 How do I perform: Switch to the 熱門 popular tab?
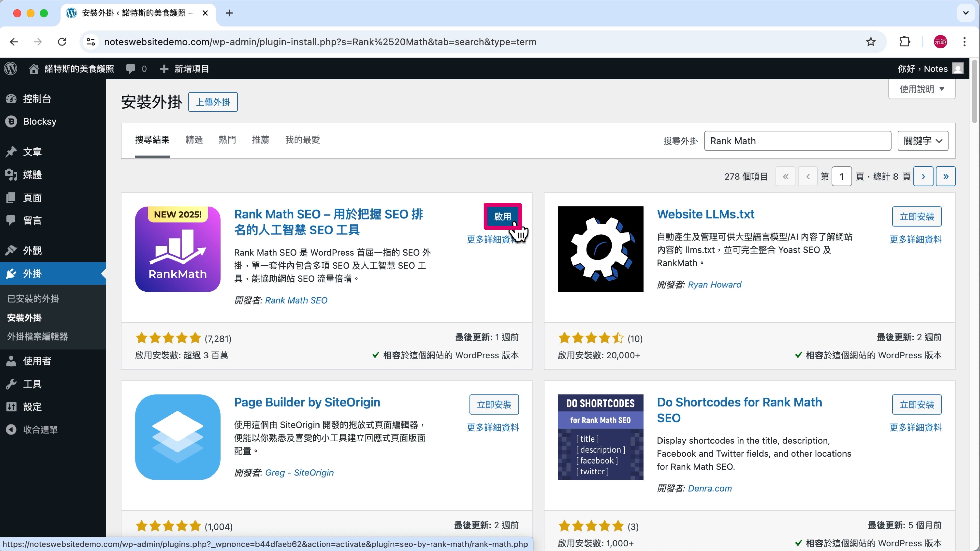coord(227,140)
